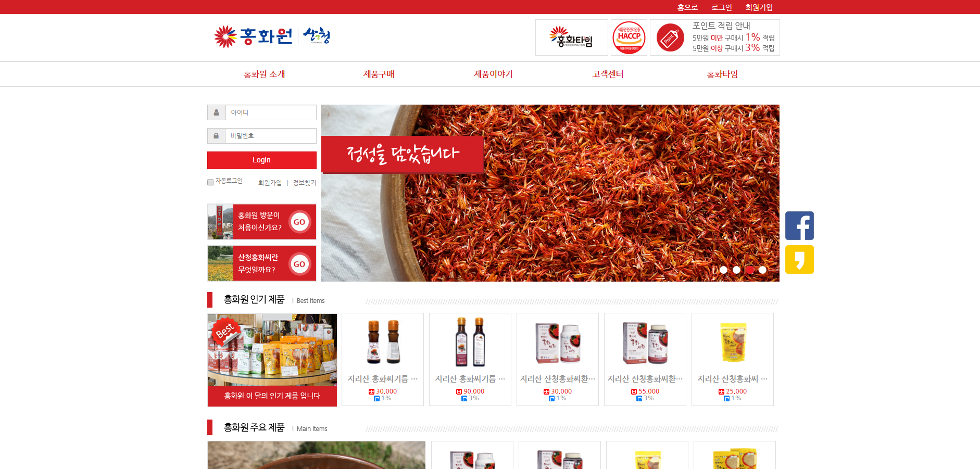Screen dimensions: 980x469
Task: Open the 홍화타임 banner logo
Action: [571, 37]
